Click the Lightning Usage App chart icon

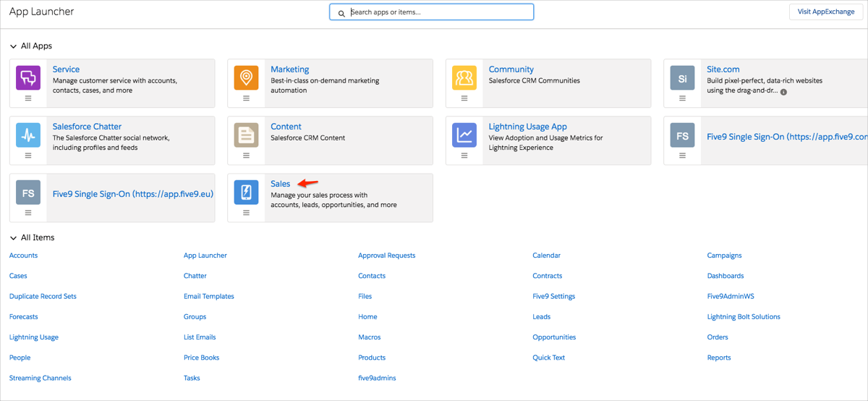464,135
